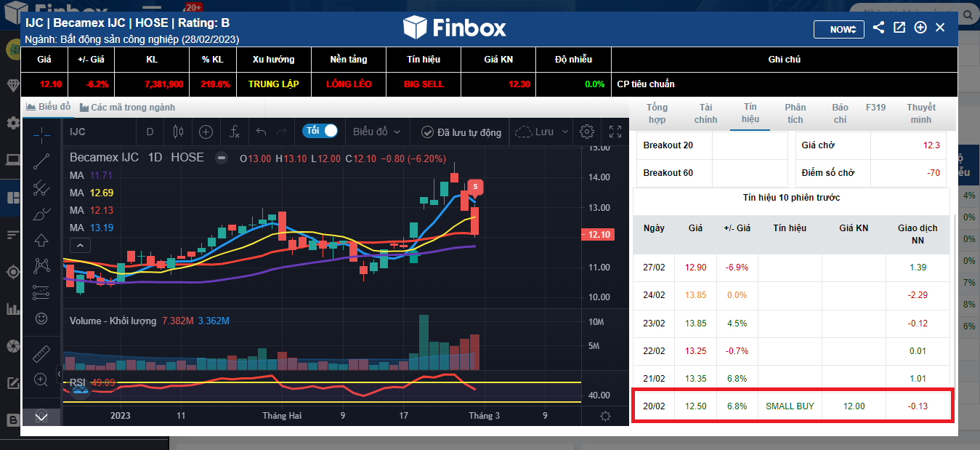Redo the chart action
Image resolution: width=980 pixels, height=450 pixels.
(282, 132)
